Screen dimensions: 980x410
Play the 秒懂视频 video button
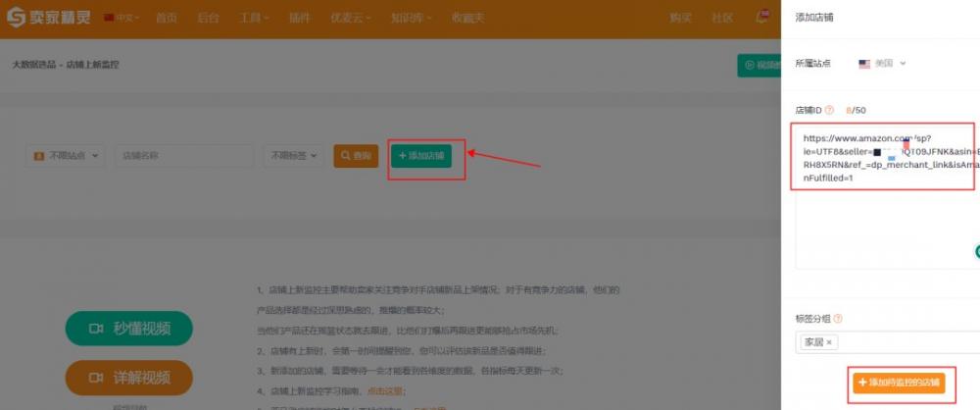click(x=128, y=329)
